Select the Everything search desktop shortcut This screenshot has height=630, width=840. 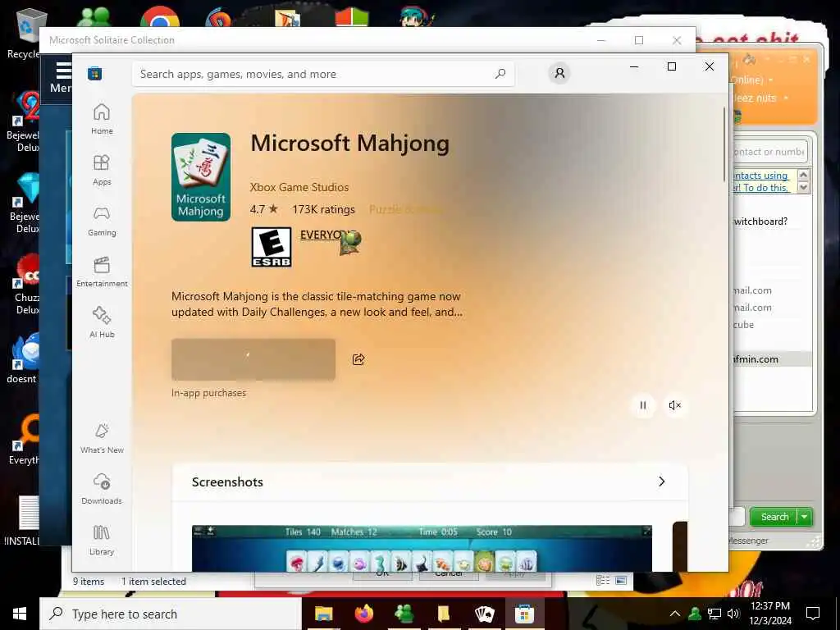pos(25,440)
